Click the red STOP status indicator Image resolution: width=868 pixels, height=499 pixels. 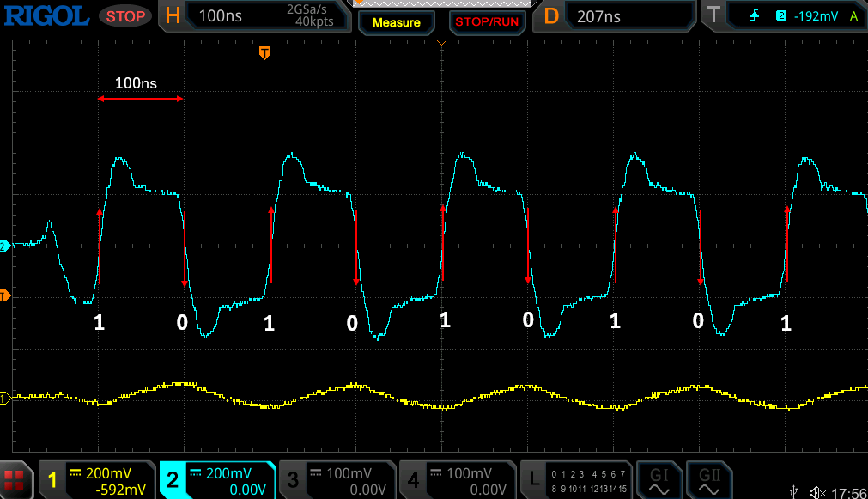[x=124, y=16]
